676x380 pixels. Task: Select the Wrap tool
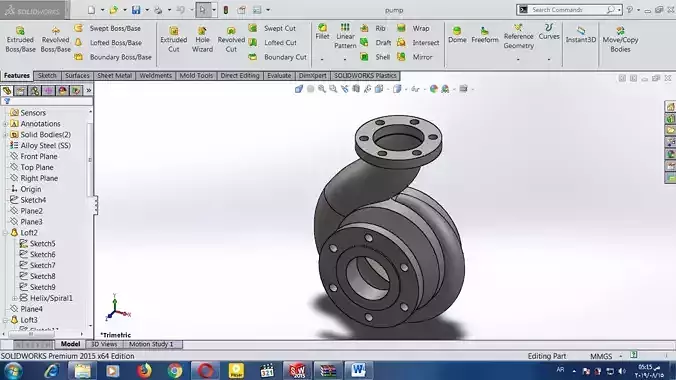tap(413, 28)
